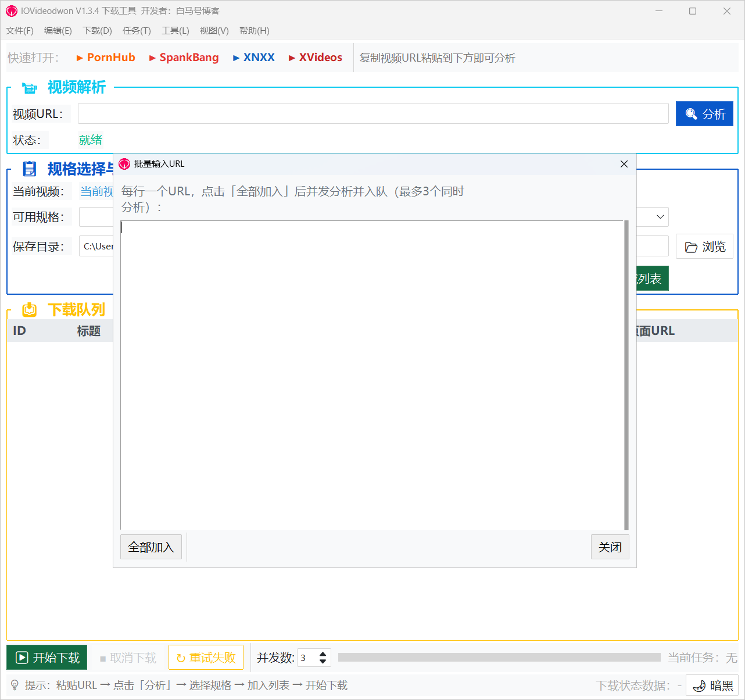Click the 并发数 number field
Screen dimensions: 745x700
click(307, 658)
